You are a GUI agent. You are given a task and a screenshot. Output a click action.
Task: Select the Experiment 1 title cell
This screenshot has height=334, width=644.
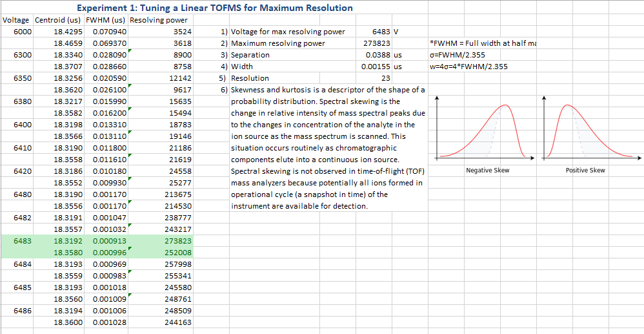[214, 8]
